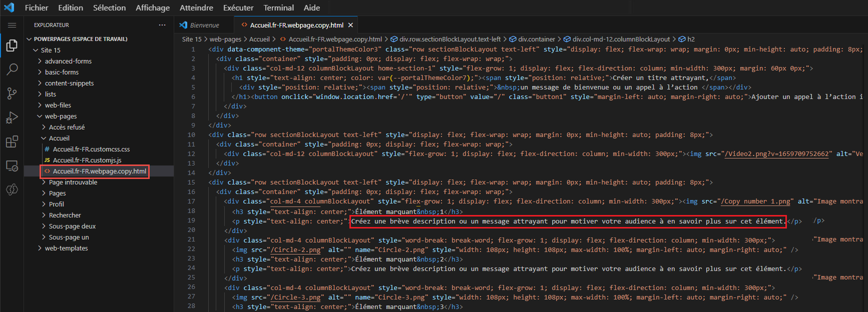Open the Atteindre menu
Image resolution: width=868 pixels, height=312 pixels.
pos(196,7)
